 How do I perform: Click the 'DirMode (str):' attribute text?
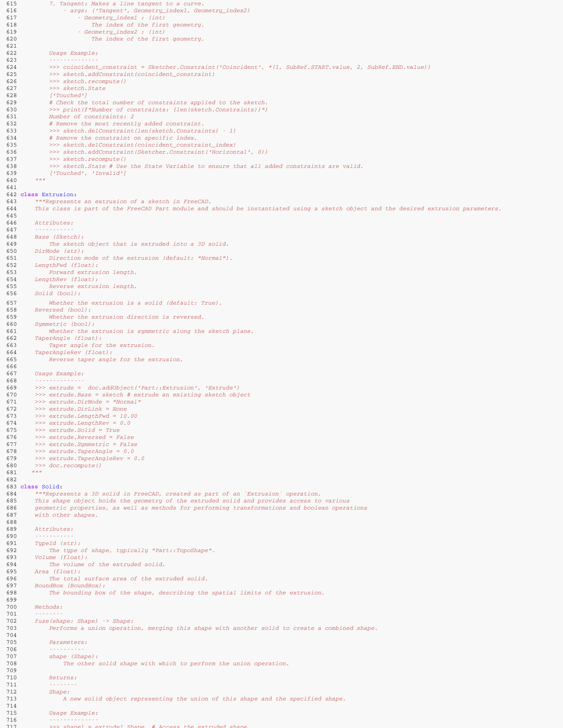pos(59,251)
